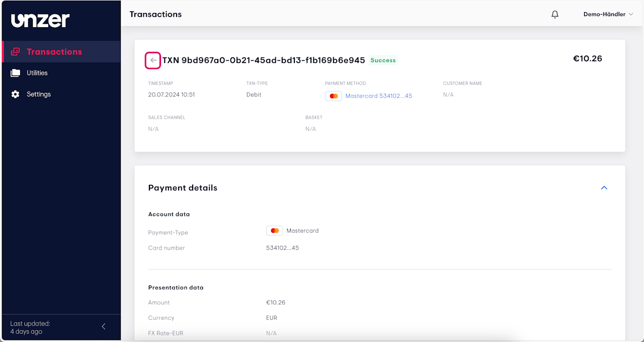Click the Mastercard icon under Payment Method

(334, 96)
